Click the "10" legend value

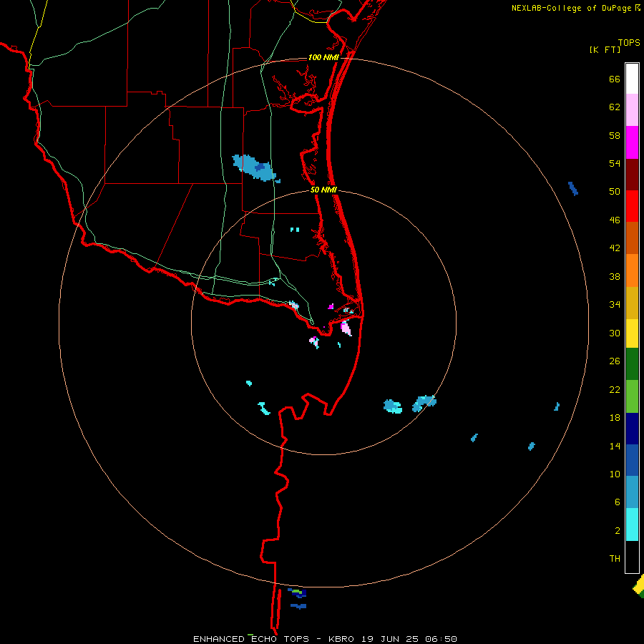[615, 474]
